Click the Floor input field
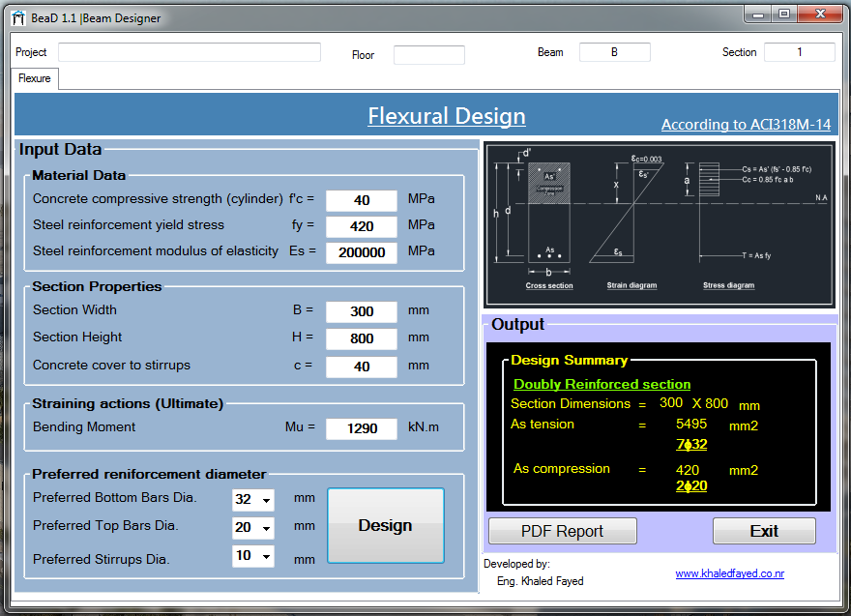 click(428, 55)
